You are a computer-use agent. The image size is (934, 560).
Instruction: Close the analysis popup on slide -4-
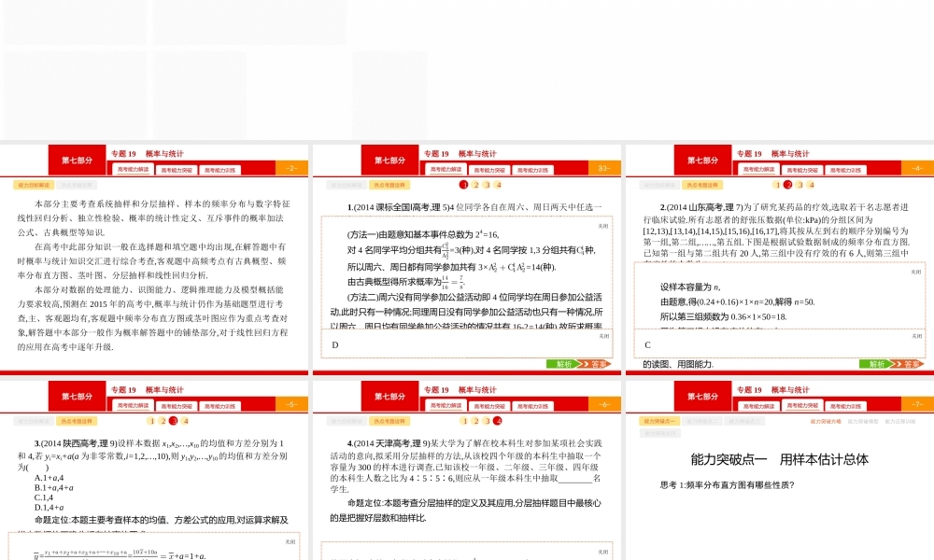click(x=916, y=272)
